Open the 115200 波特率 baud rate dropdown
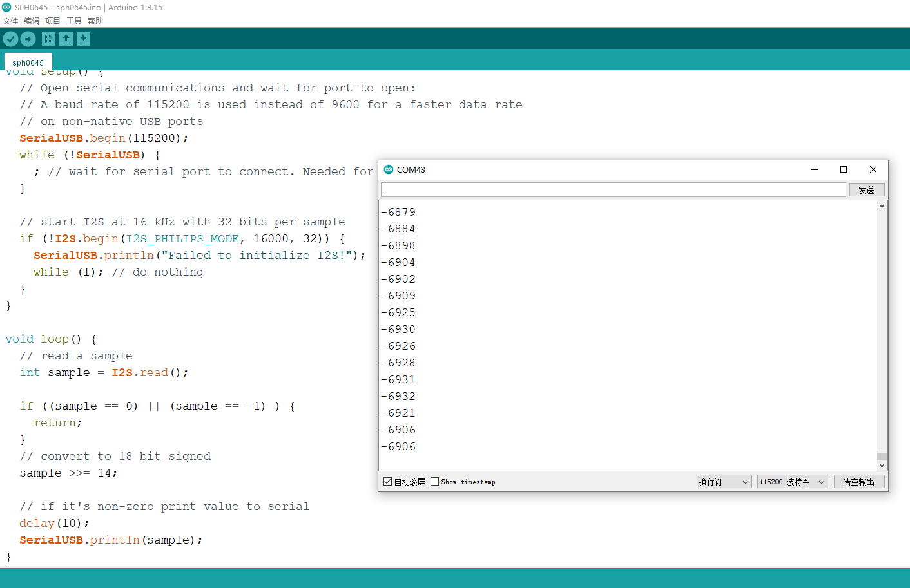The height and width of the screenshot is (588, 910). 792,482
